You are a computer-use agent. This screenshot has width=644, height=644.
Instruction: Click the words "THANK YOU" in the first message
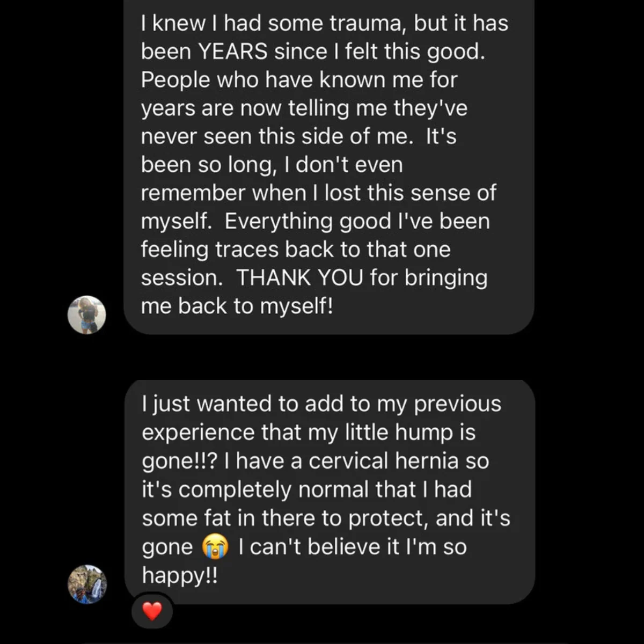coord(300,278)
